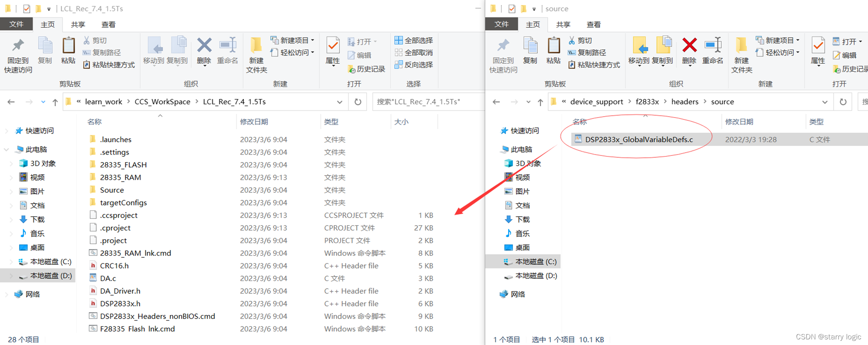Switch to 查看 tab in source window
The height and width of the screenshot is (345, 868).
coord(594,25)
